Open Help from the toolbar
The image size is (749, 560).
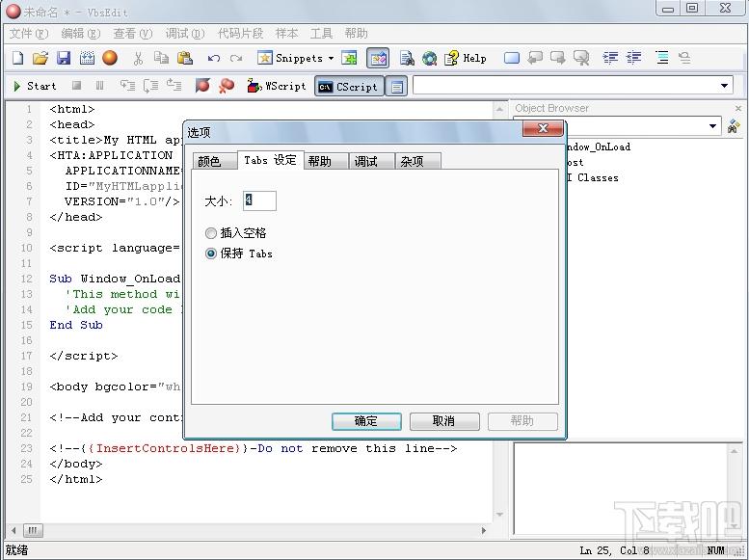click(x=465, y=58)
